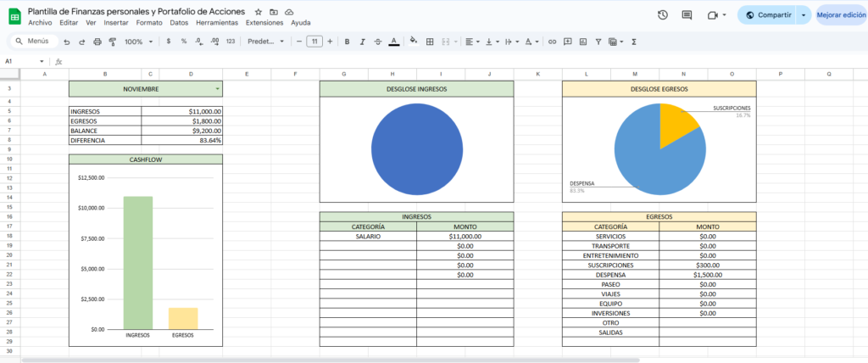Click the Mejorar edición button
This screenshot has height=363, width=868.
click(841, 15)
